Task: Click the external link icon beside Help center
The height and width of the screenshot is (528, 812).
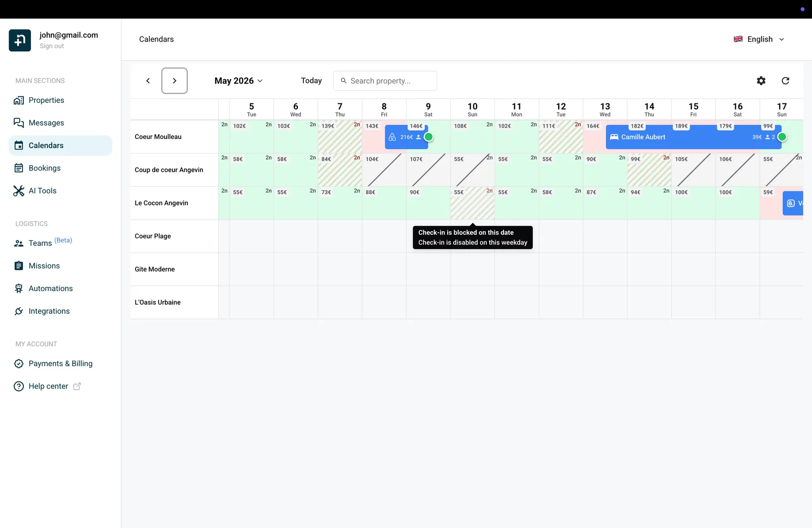Action: 77,386
